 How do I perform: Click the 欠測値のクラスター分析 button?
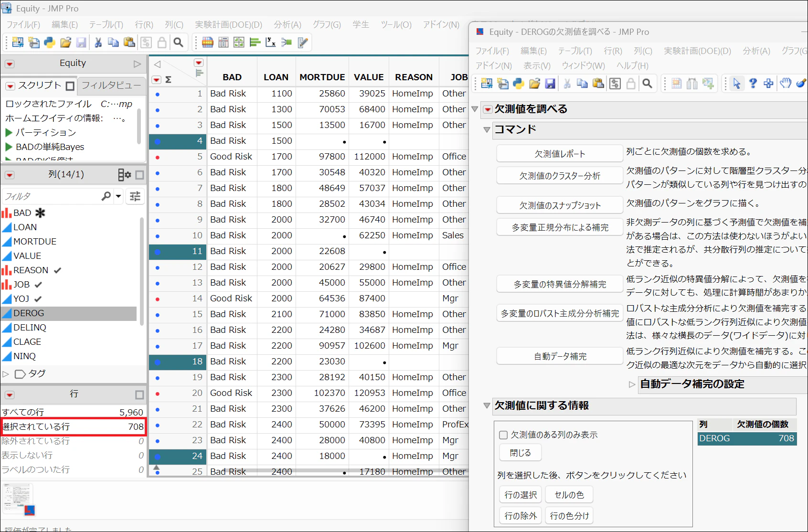click(x=560, y=176)
